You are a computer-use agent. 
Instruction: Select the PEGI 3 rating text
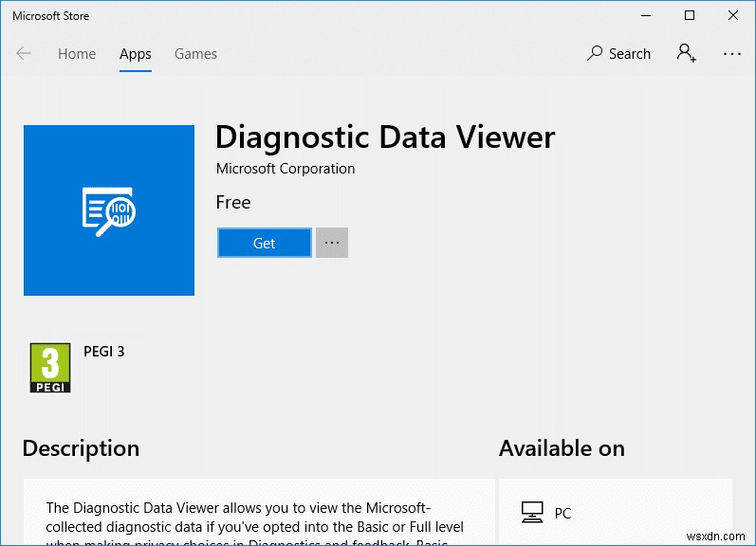click(104, 352)
